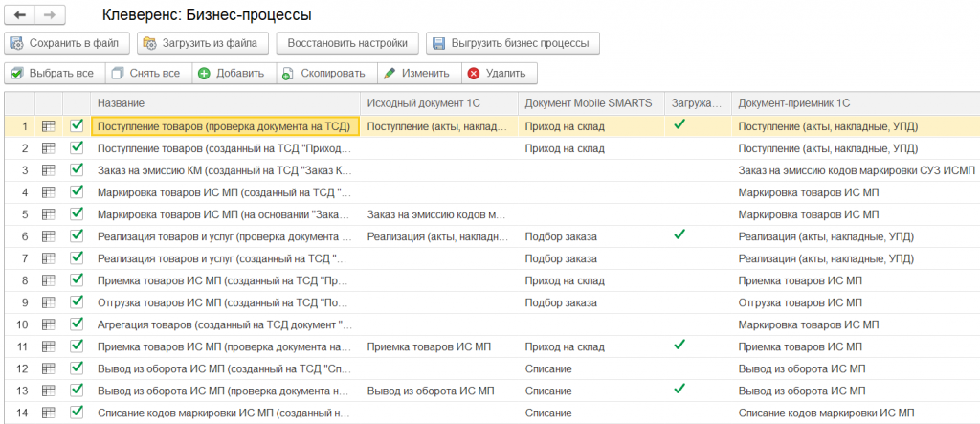Toggle checkbox for row 1 Поступление товаров

tap(77, 125)
